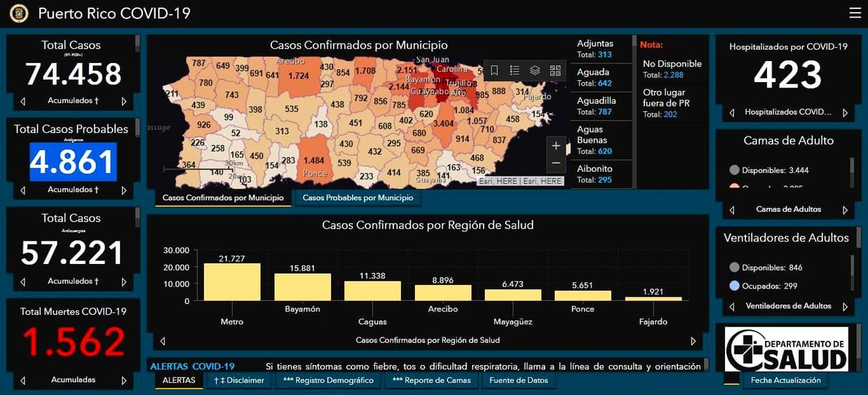Switch to the Reporte de Camas tab
The width and height of the screenshot is (868, 395).
pyautogui.click(x=432, y=380)
